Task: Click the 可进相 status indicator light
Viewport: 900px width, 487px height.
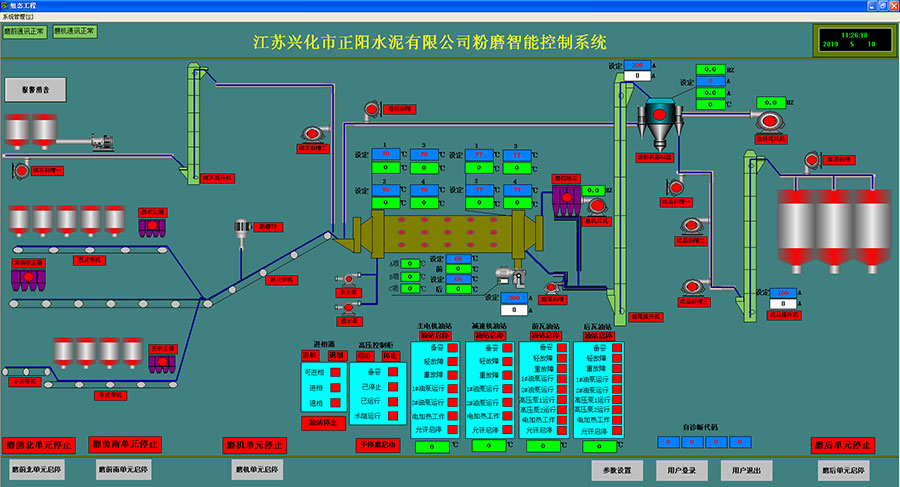Action: tap(335, 372)
